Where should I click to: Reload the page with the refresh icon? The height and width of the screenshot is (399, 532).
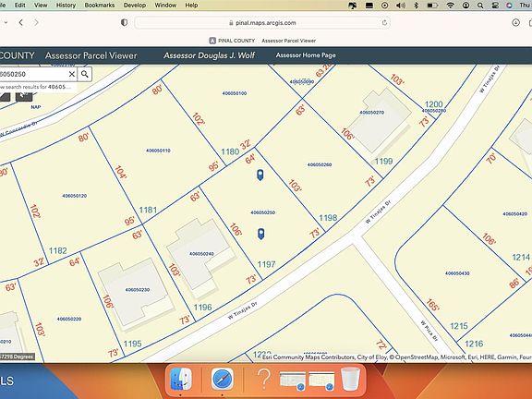click(x=384, y=23)
